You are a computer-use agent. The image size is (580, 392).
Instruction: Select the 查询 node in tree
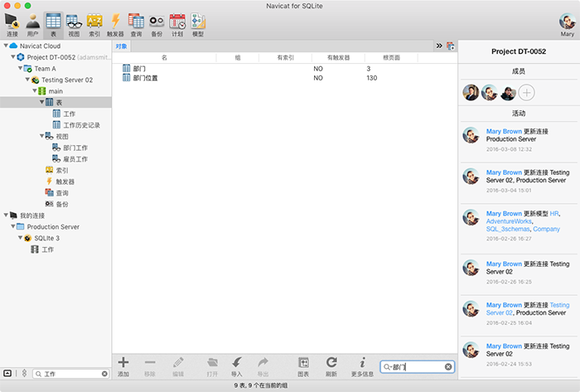pyautogui.click(x=62, y=192)
